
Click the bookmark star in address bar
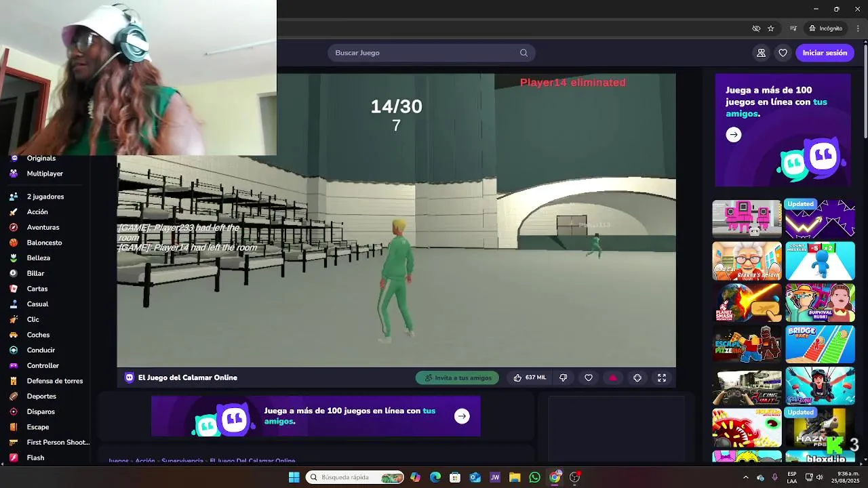(771, 28)
